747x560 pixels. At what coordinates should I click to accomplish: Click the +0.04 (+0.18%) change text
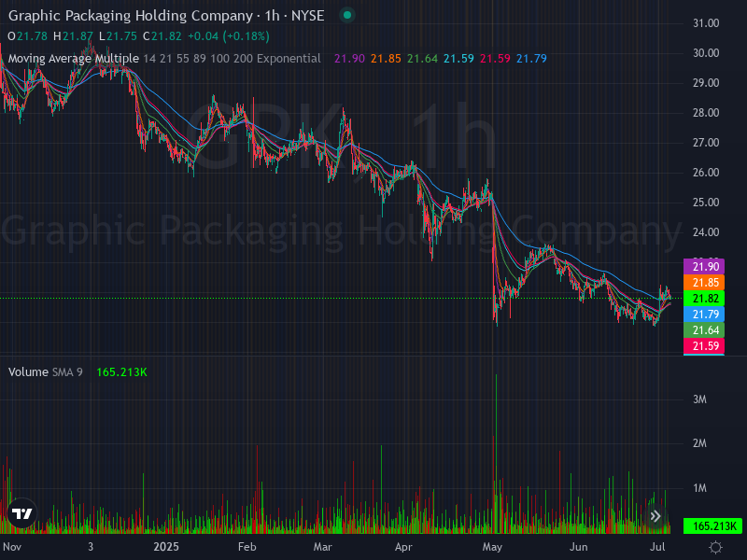click(x=228, y=36)
